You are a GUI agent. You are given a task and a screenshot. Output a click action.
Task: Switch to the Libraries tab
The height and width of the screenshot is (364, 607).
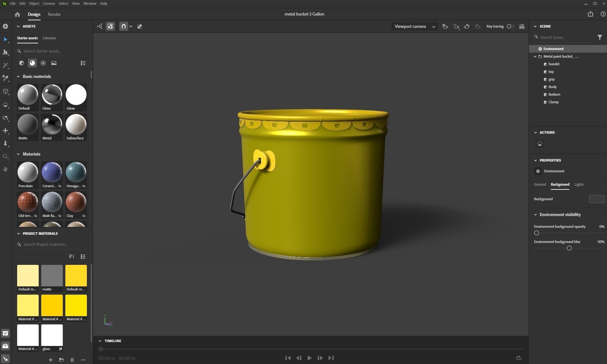pyautogui.click(x=49, y=38)
